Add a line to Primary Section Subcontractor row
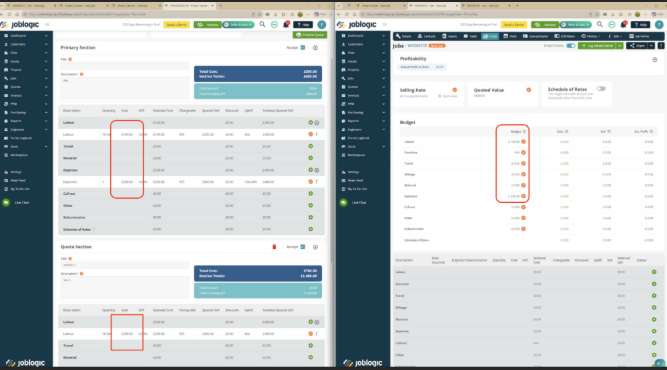 pyautogui.click(x=311, y=217)
